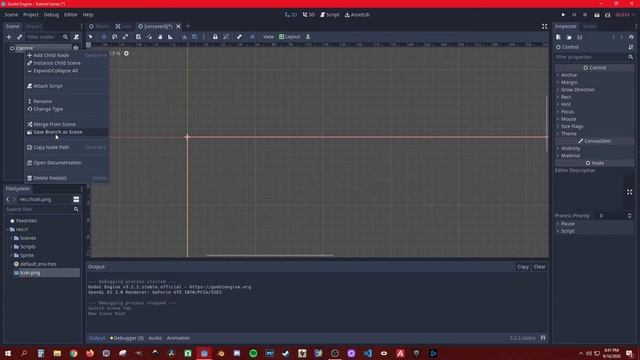Image resolution: width=640 pixels, height=360 pixels.
Task: Expand the Visibility section in Inspector
Action: tap(570, 149)
